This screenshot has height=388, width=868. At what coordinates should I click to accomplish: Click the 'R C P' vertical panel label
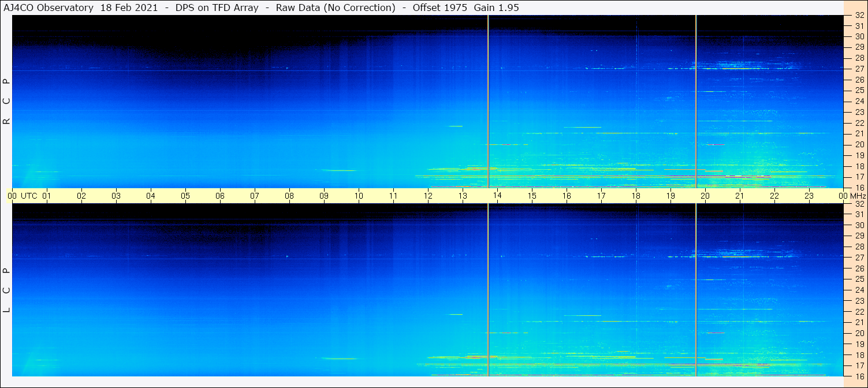pyautogui.click(x=6, y=102)
